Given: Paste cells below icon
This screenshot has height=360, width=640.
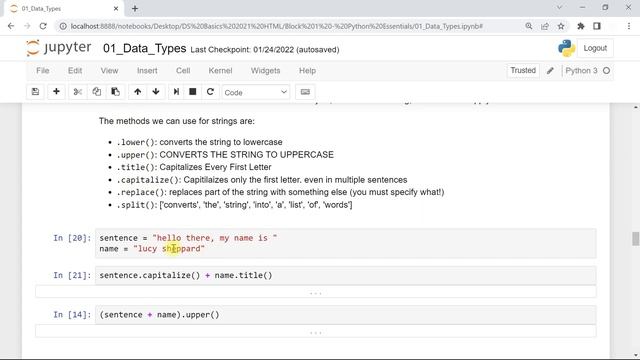Looking at the screenshot, I should [115, 92].
